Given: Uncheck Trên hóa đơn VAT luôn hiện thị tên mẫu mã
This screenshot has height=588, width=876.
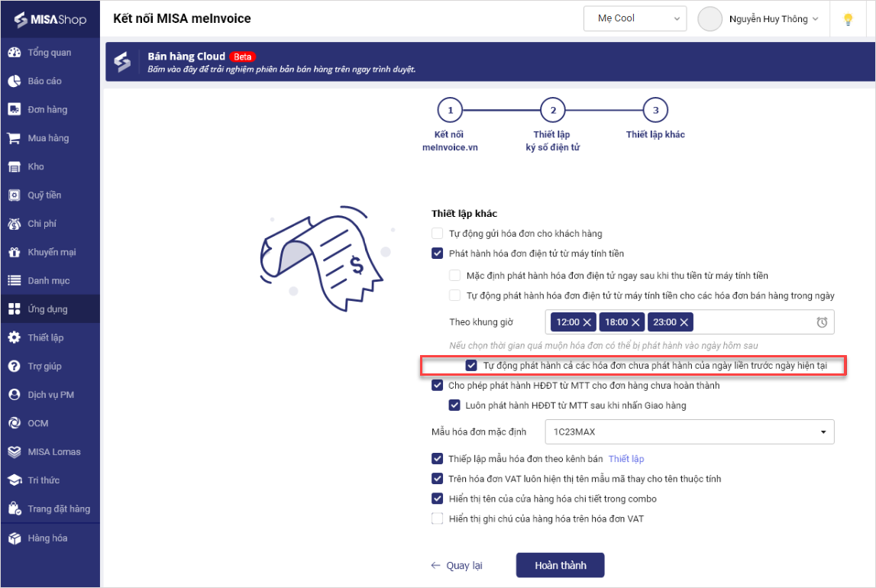Looking at the screenshot, I should (437, 479).
